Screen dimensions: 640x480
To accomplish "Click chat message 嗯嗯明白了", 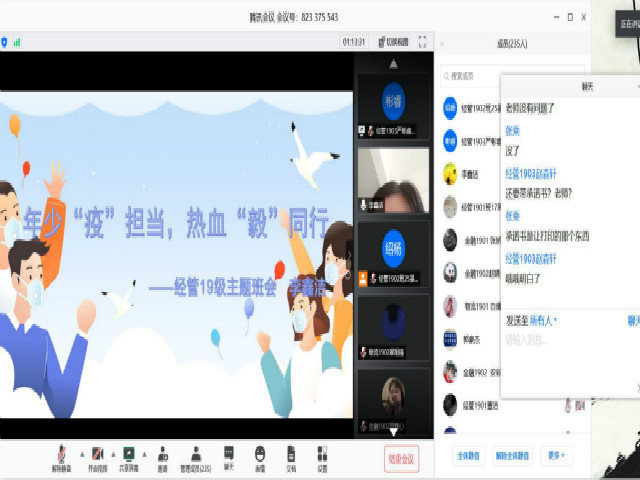I will pyautogui.click(x=523, y=279).
